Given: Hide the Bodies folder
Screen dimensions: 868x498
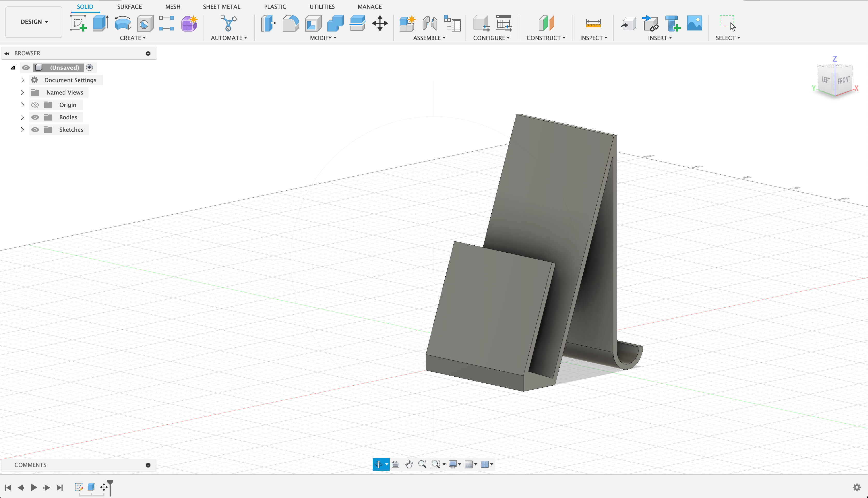Looking at the screenshot, I should (x=35, y=117).
